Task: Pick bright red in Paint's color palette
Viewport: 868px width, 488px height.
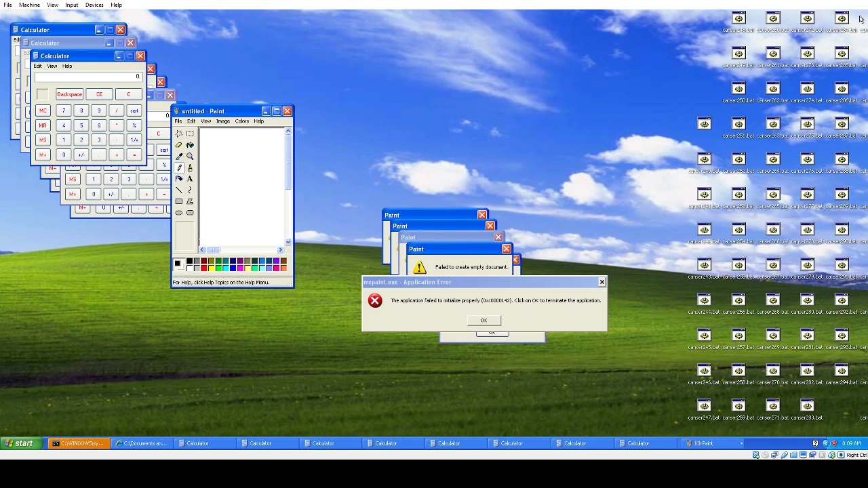Action: tap(204, 268)
